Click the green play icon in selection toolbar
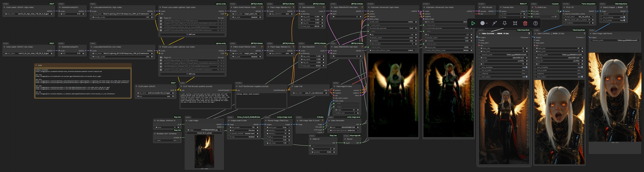Screen dimensions: 644x172 (473, 23)
